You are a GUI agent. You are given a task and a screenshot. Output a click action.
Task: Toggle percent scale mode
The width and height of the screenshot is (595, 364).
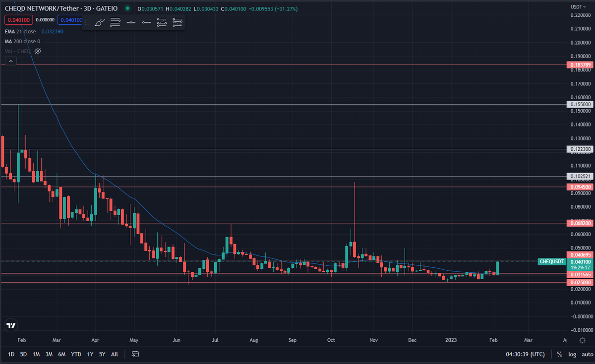[x=559, y=354]
